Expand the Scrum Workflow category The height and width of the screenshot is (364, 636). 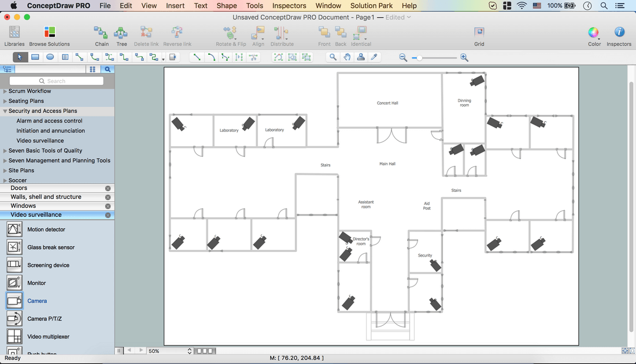coord(5,91)
